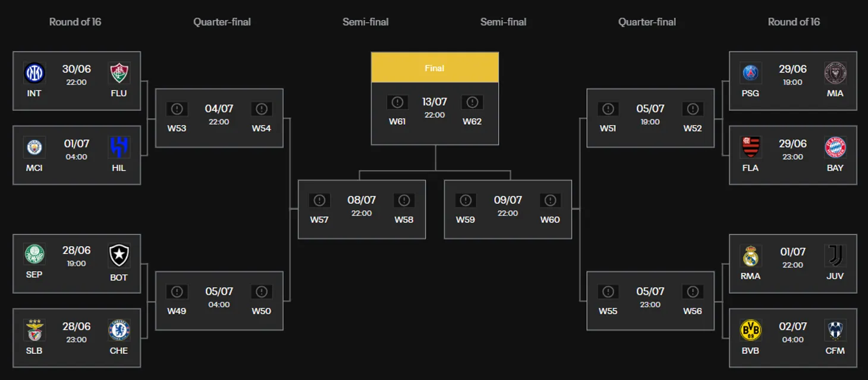
Task: Open the FLA vs BAY 23:00 kickoff time
Action: (x=792, y=157)
